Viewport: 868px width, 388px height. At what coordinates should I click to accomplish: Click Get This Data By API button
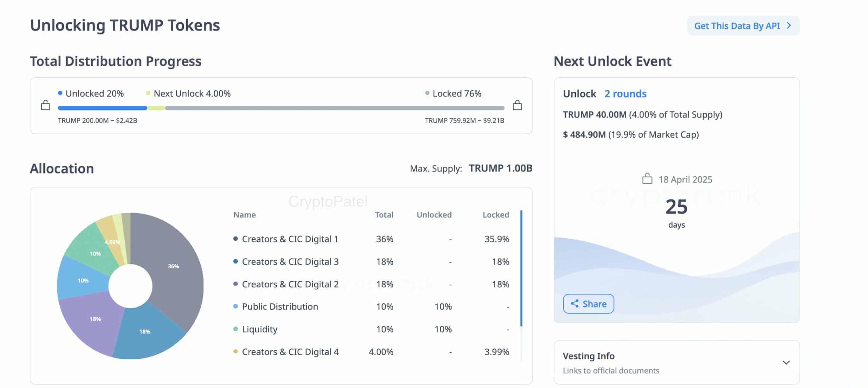click(743, 26)
